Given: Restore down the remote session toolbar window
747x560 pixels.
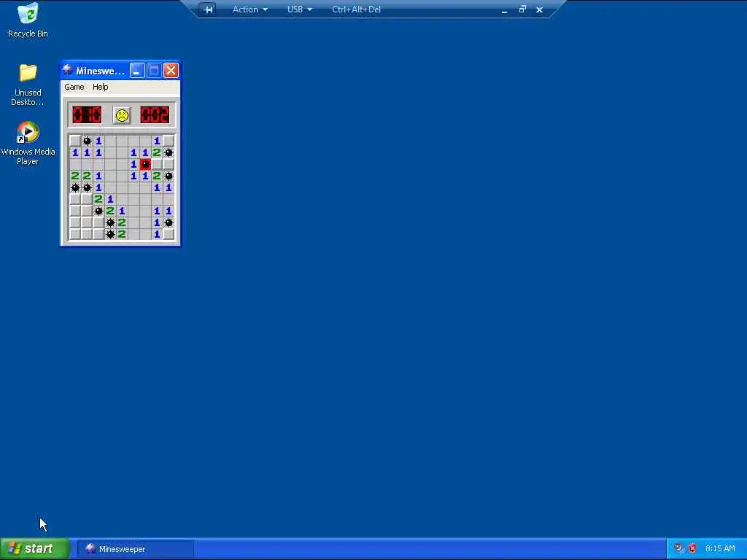Looking at the screenshot, I should pos(522,9).
